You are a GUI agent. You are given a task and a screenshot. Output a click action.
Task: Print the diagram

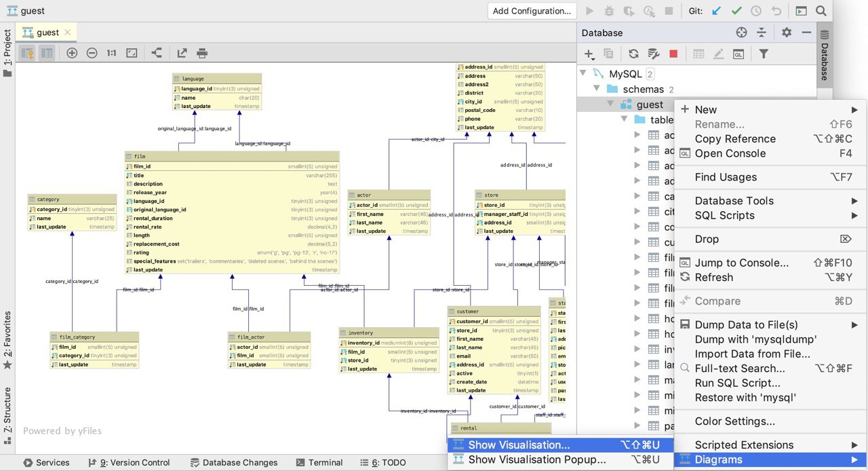point(201,53)
